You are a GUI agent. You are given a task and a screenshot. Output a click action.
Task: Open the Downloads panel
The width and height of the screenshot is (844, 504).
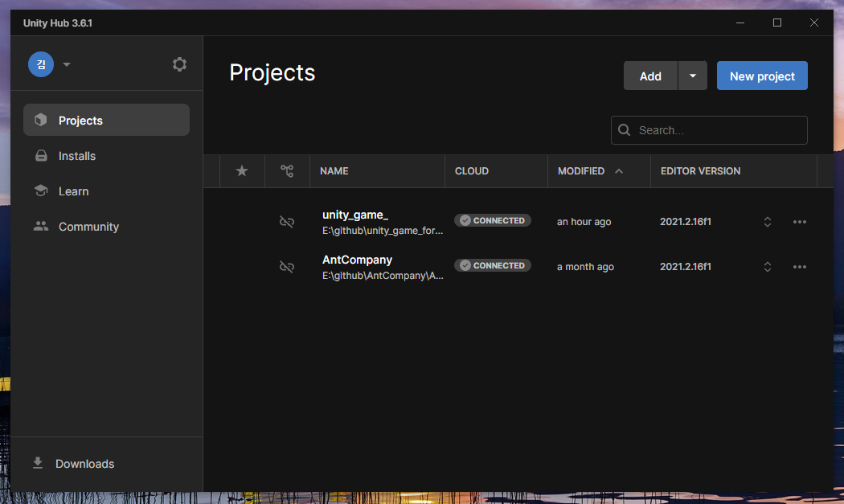pos(74,464)
